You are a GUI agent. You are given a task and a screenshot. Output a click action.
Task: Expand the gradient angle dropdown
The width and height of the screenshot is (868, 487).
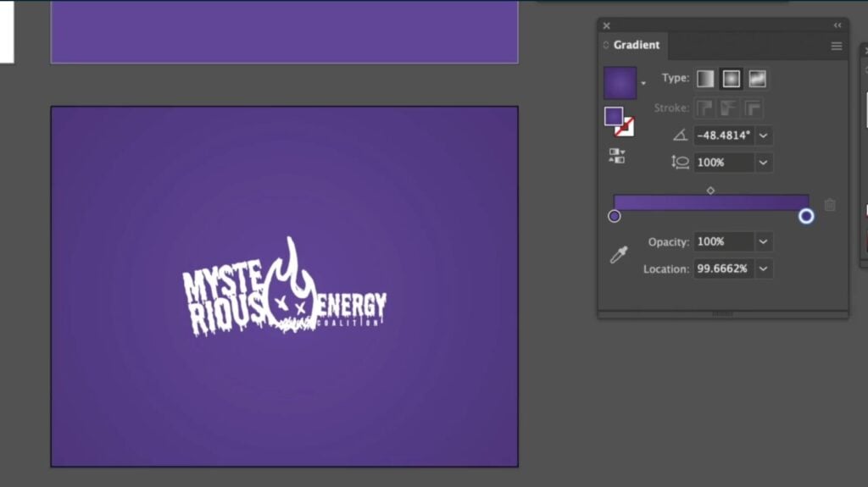point(764,136)
